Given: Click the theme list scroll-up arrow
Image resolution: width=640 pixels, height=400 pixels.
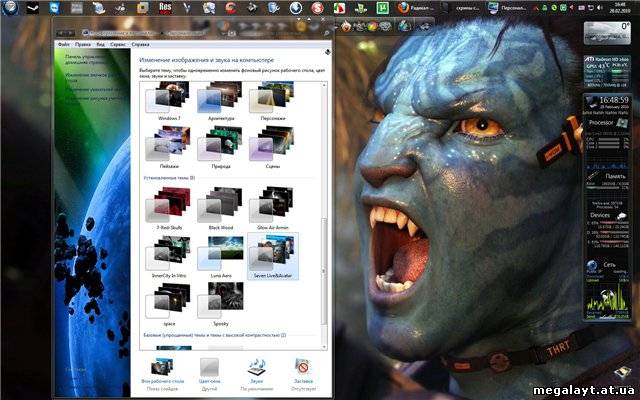Looking at the screenshot, I should pyautogui.click(x=324, y=85).
